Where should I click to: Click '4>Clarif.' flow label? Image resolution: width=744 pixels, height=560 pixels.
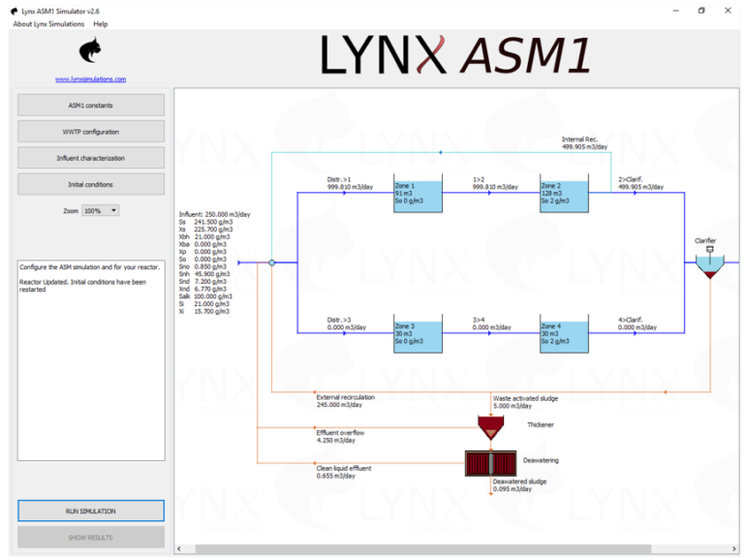pyautogui.click(x=637, y=324)
